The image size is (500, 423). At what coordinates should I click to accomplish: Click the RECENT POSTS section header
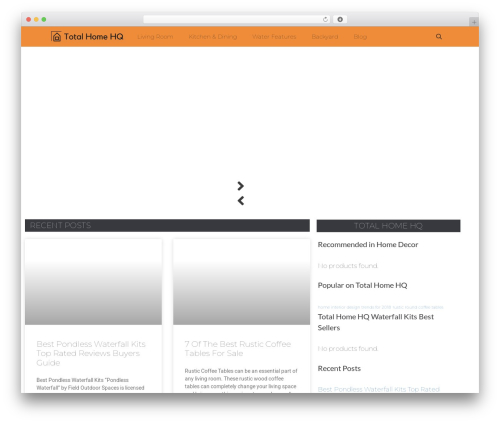(x=167, y=225)
